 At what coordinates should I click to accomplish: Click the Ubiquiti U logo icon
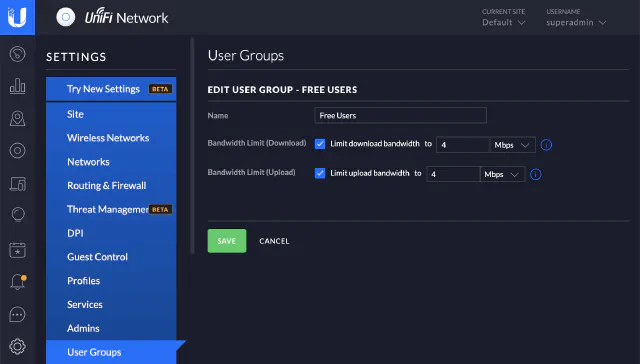coord(17,17)
